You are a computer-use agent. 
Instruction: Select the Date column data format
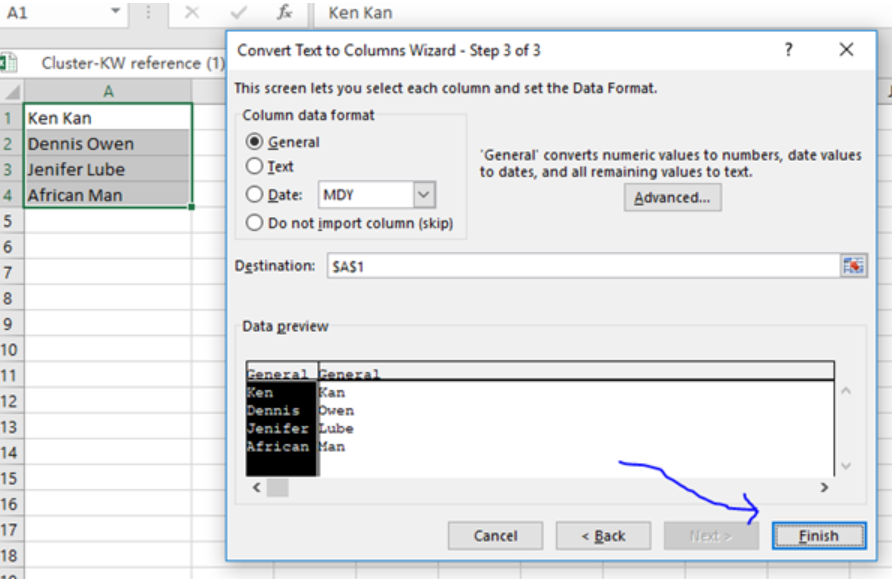255,195
